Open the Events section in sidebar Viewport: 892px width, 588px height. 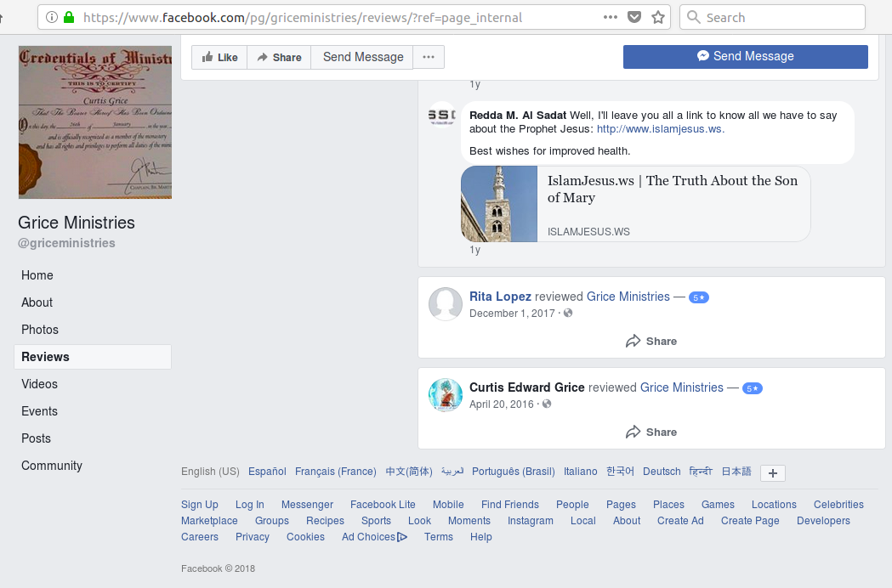tap(39, 411)
